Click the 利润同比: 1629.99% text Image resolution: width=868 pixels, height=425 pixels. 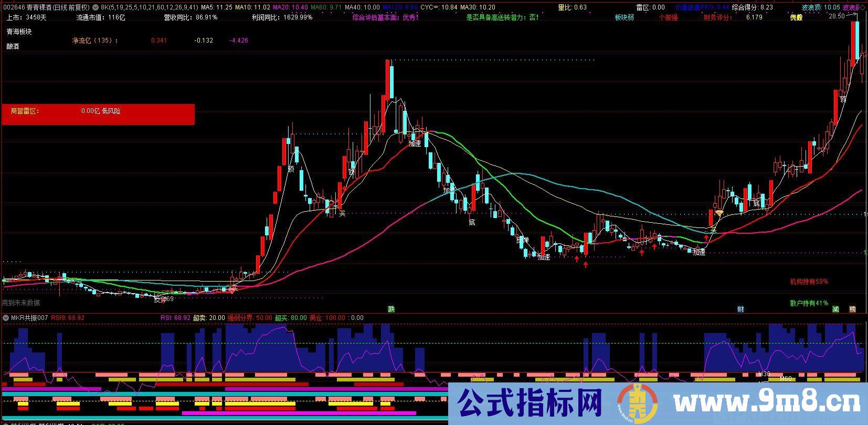[282, 17]
